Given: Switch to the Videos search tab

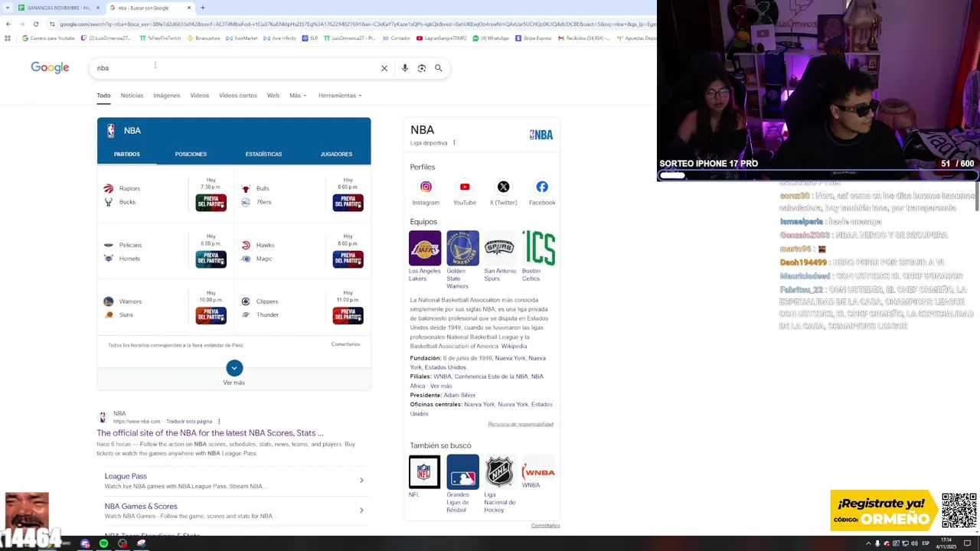Looking at the screenshot, I should [x=199, y=96].
